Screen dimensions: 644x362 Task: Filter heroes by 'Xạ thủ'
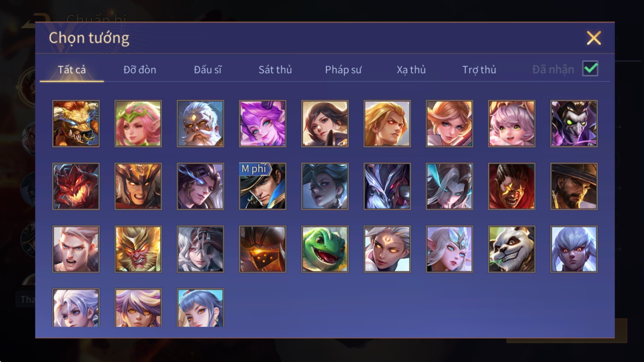[x=411, y=70]
